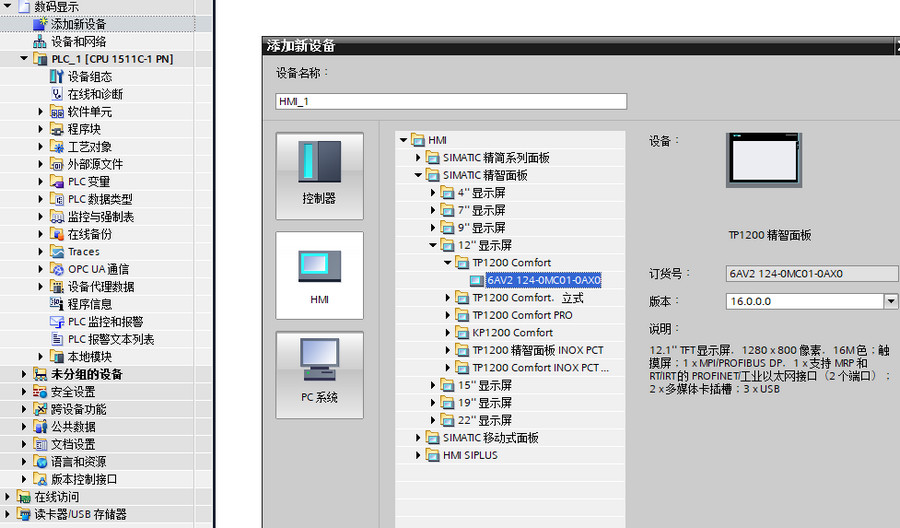Open 公共数据 common data entry

[x=73, y=426]
